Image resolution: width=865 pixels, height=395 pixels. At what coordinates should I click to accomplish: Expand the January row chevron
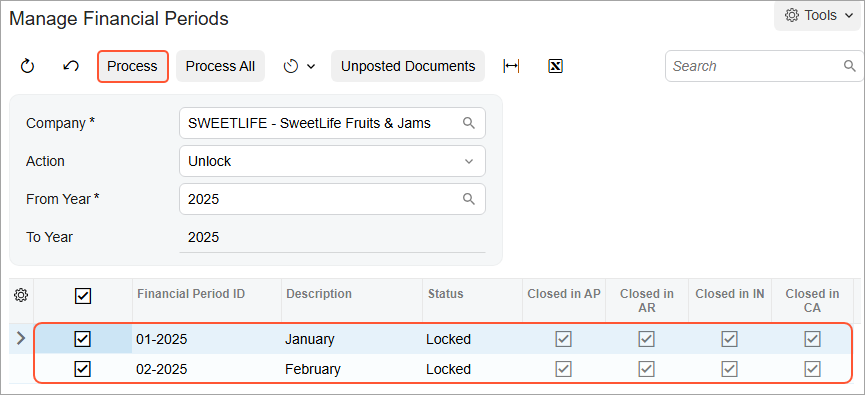pyautogui.click(x=21, y=338)
